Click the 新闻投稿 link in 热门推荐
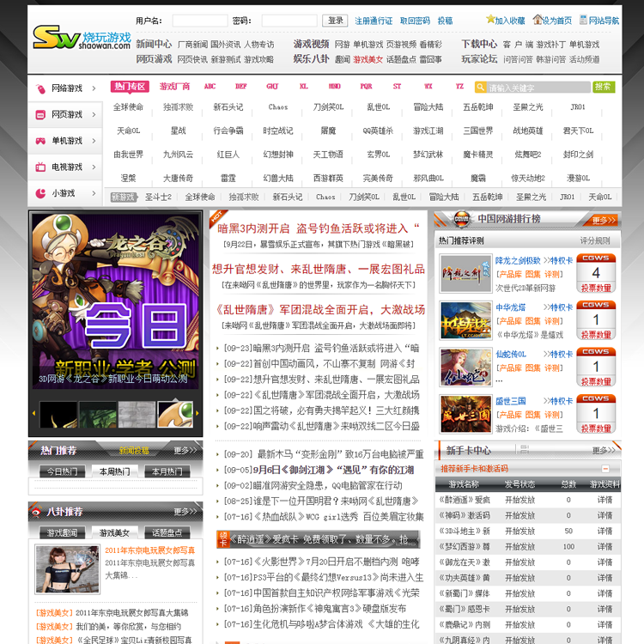644x644 pixels. point(134,451)
